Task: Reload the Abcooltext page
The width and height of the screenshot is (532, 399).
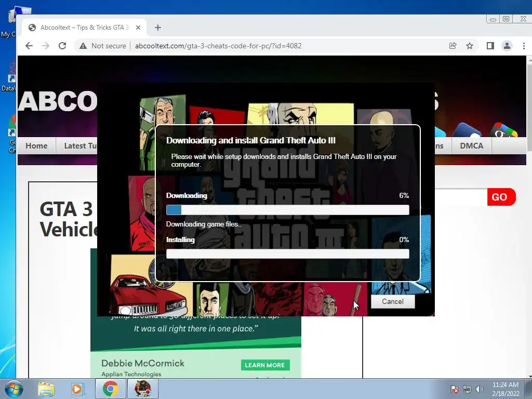Action: 62,46
